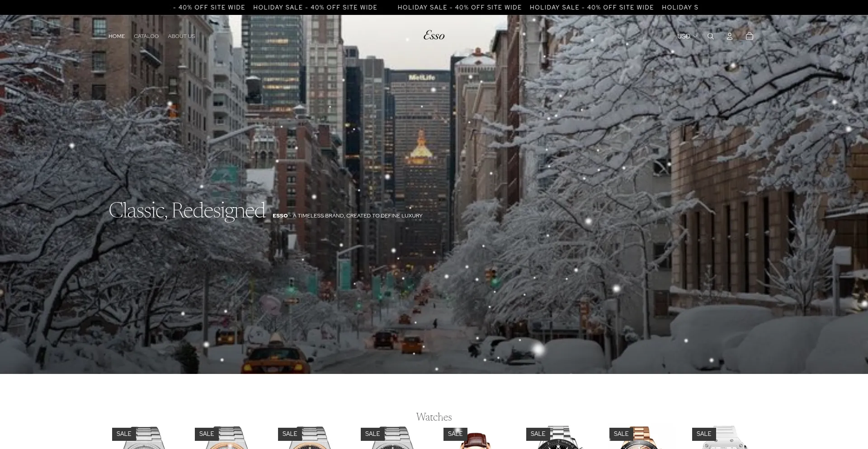
Task: Open the CATALOG menu item
Action: pos(146,36)
